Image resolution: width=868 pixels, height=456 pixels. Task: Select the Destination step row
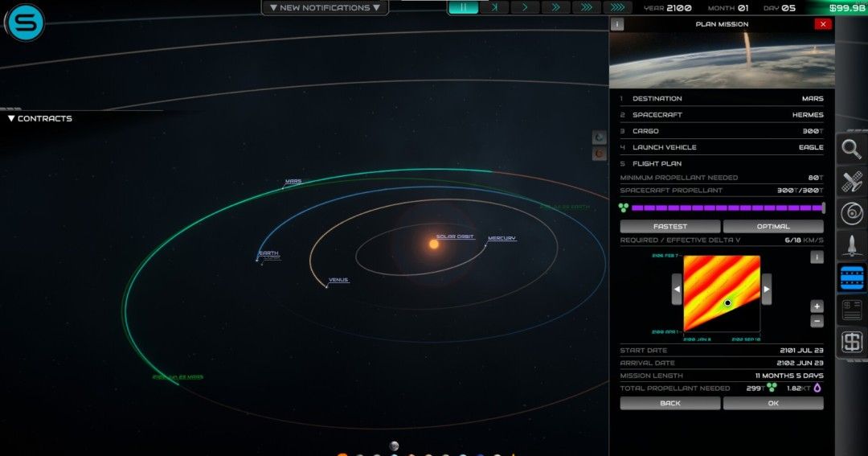coord(722,99)
